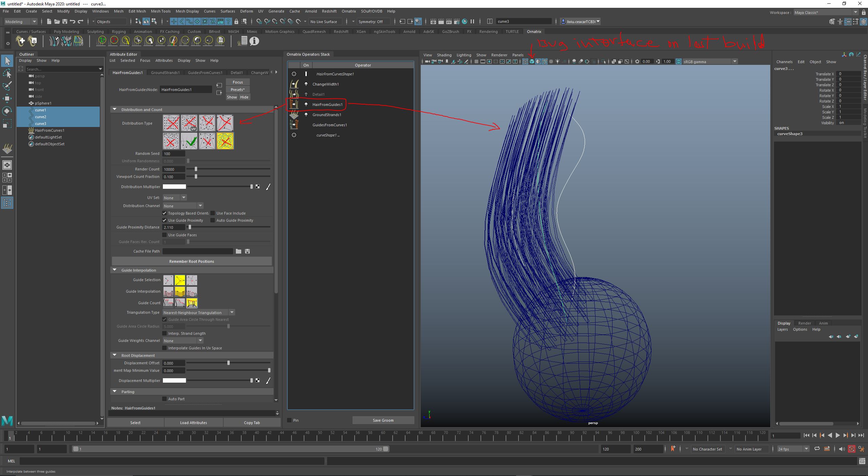Click the Cache File Path folder icon
868x476 pixels.
(x=239, y=251)
